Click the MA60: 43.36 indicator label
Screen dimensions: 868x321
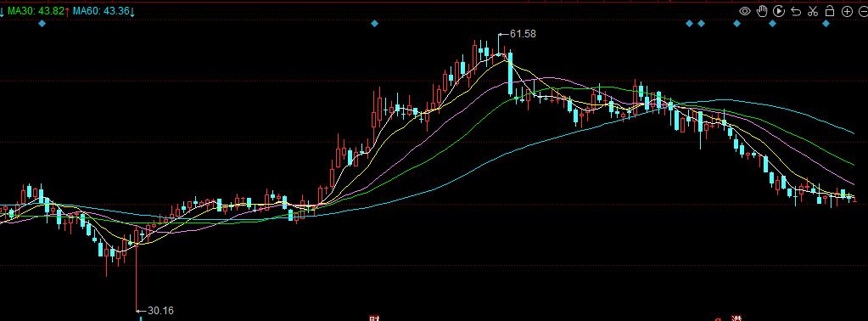pos(101,11)
